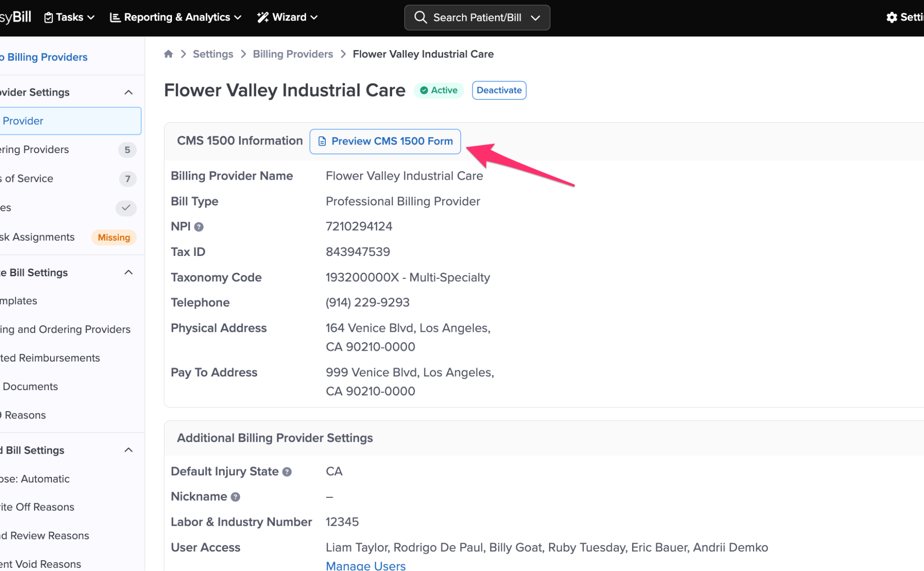
Task: Click the Settings gear icon
Action: (x=892, y=18)
